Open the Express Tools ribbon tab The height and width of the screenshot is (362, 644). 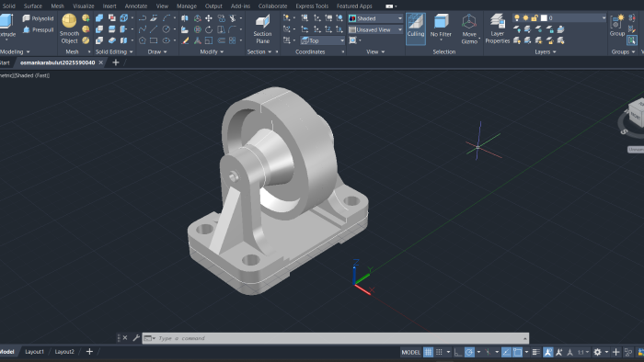coord(312,6)
